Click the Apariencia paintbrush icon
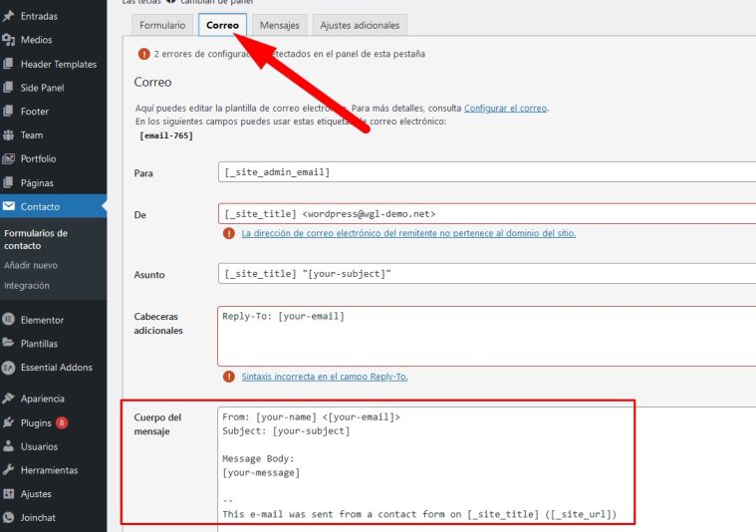This screenshot has height=532, width=756. [x=9, y=399]
